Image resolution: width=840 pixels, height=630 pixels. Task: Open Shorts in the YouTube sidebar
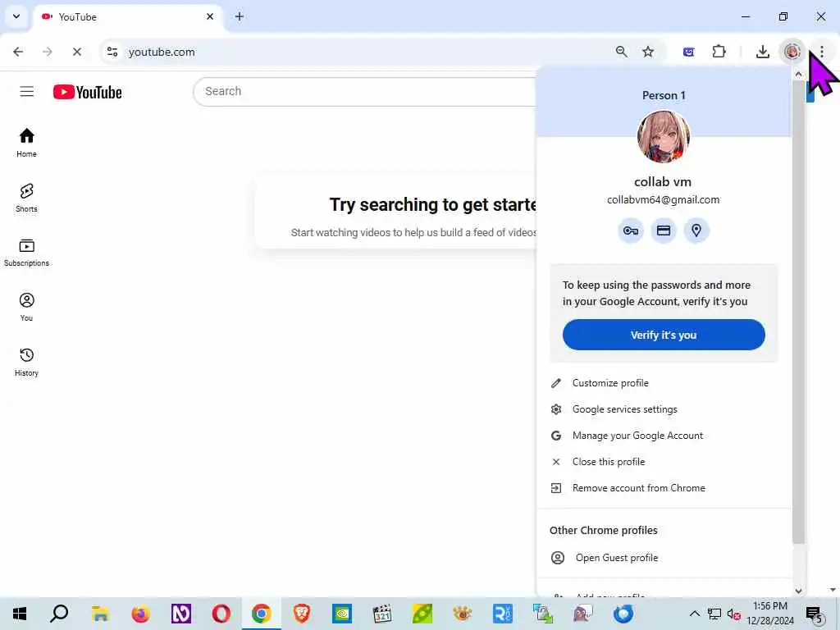26,199
